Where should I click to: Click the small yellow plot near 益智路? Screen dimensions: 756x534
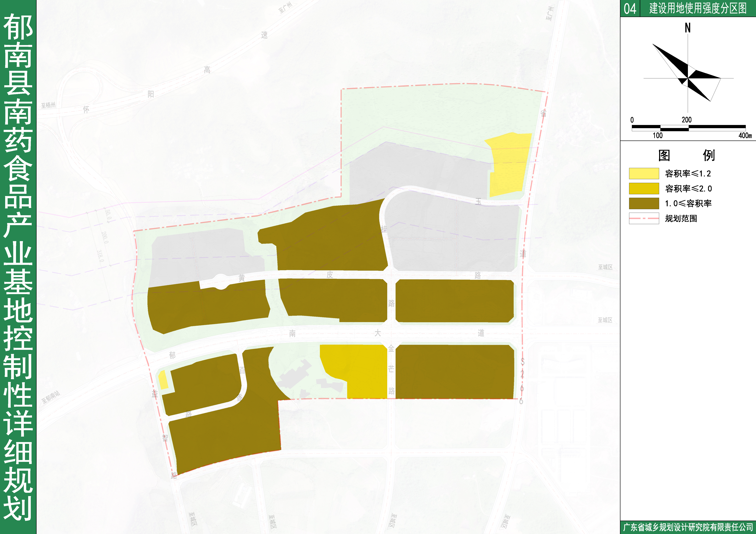pyautogui.click(x=163, y=380)
